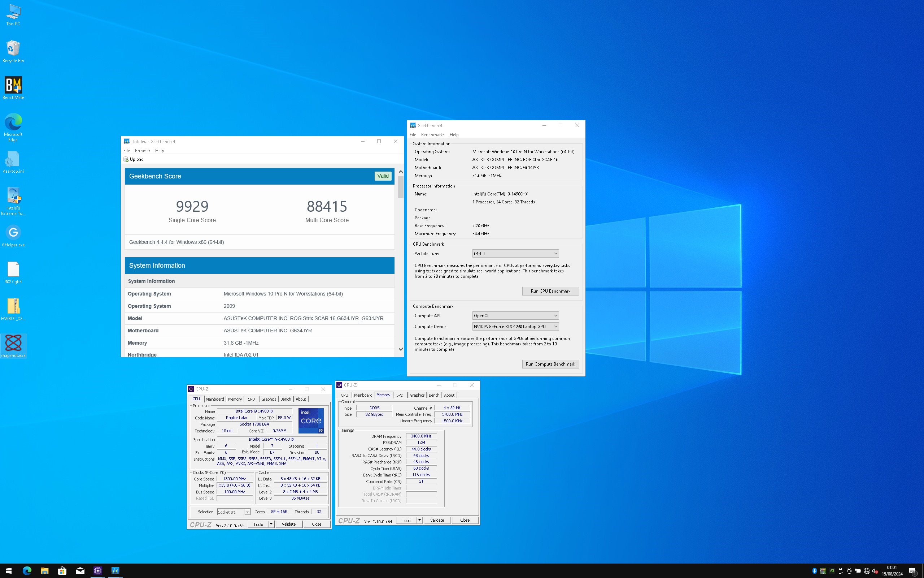The width and height of the screenshot is (924, 578).
Task: Open File menu in Untitled Geekbench window
Action: (127, 151)
